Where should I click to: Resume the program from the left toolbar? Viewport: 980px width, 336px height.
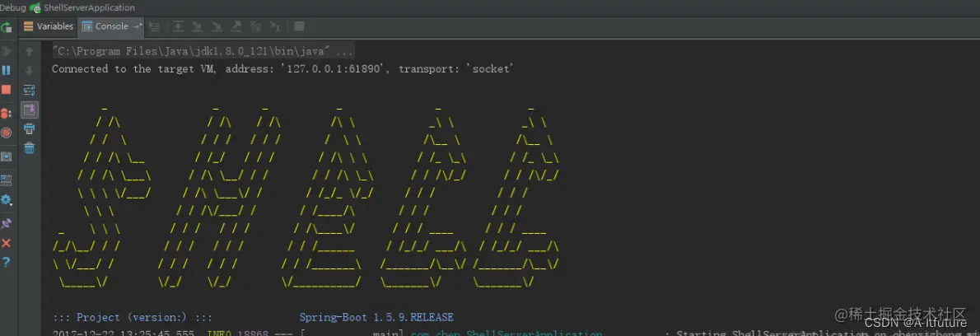pos(6,50)
